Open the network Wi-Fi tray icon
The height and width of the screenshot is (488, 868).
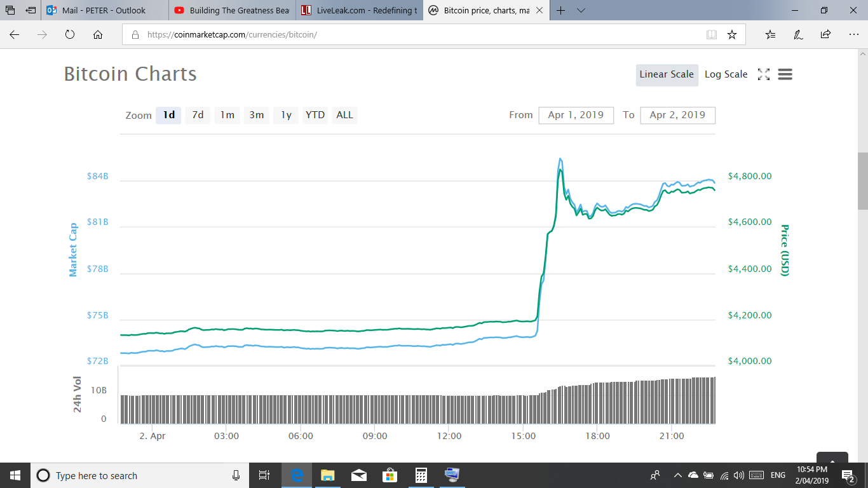[724, 475]
